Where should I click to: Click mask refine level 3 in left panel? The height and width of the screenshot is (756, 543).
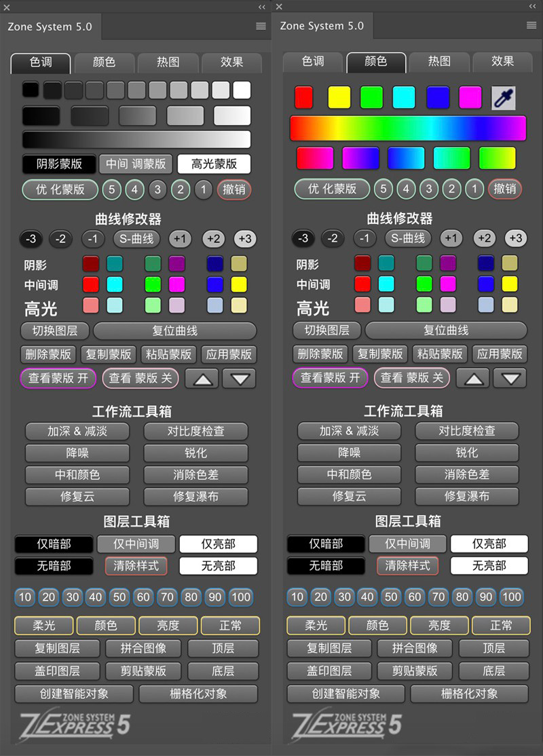[x=157, y=189]
